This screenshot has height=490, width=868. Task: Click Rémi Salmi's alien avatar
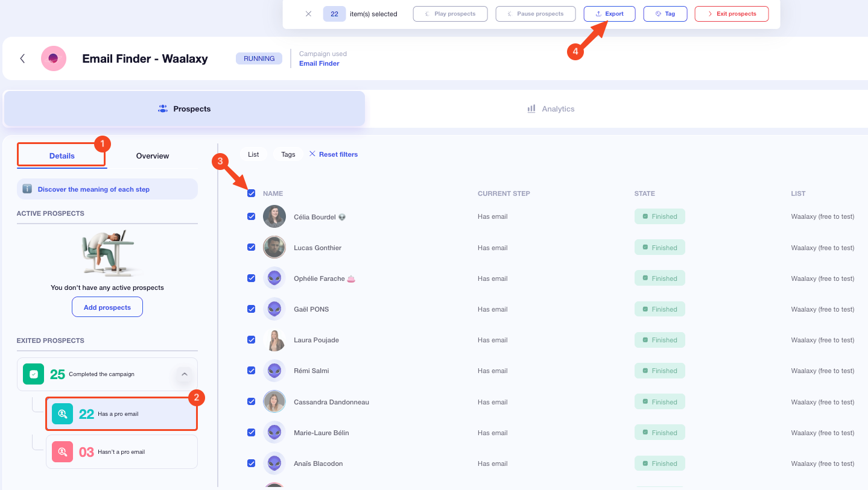pyautogui.click(x=274, y=371)
